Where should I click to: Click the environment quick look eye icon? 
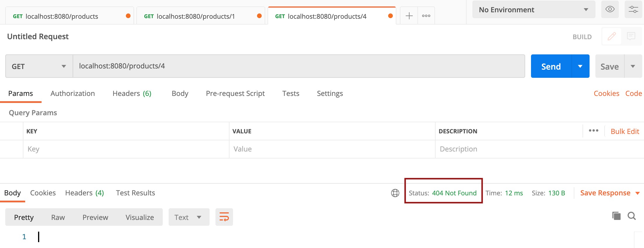(x=610, y=9)
